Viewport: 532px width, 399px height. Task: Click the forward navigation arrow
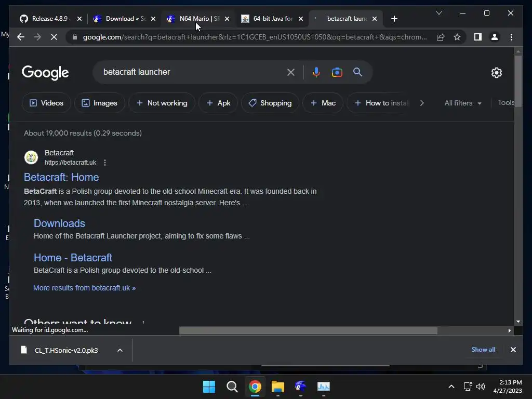point(37,37)
